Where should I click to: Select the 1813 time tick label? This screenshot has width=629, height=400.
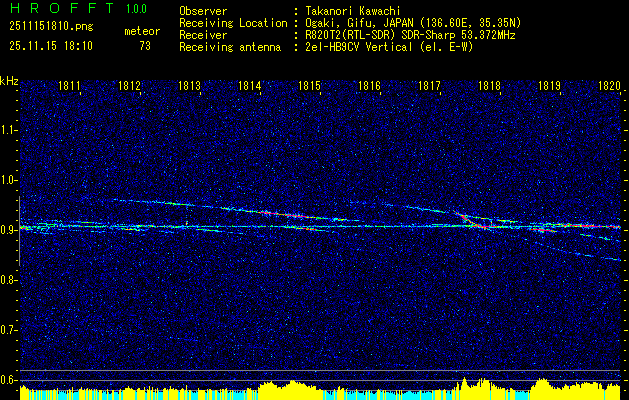coord(190,87)
